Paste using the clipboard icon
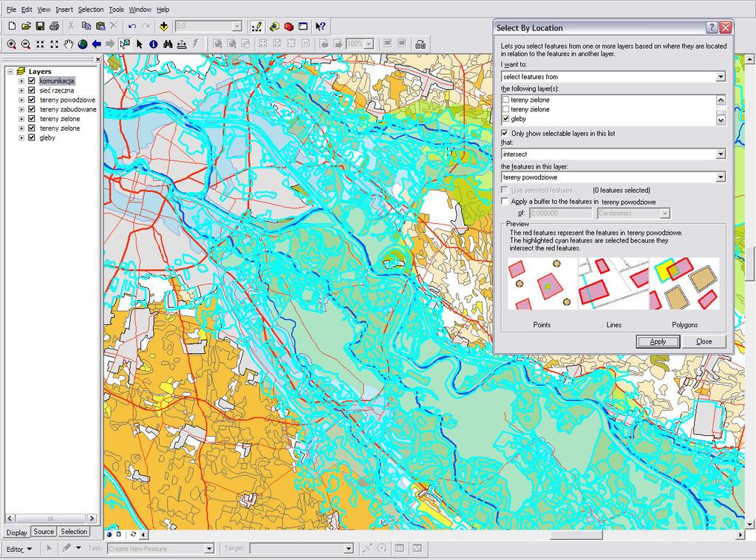Image resolution: width=756 pixels, height=560 pixels. click(101, 26)
